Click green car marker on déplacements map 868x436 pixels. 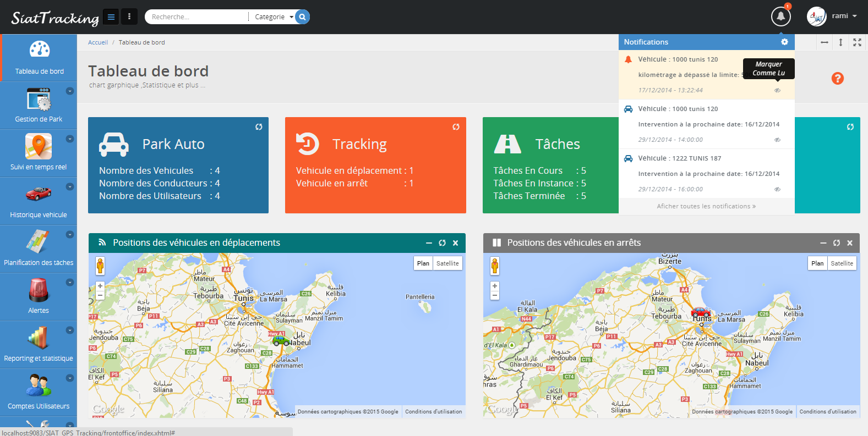281,340
